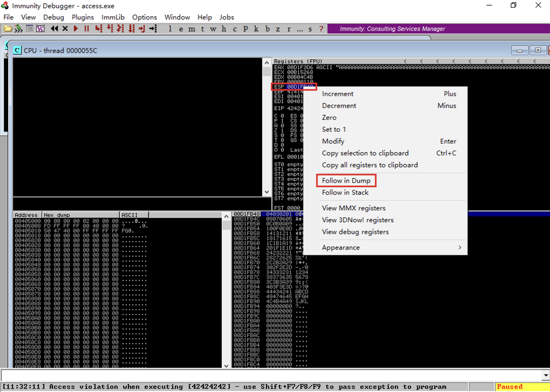Open the command bar history dropdown arrow
Image resolution: width=550 pixels, height=392 pixels.
coord(546,375)
